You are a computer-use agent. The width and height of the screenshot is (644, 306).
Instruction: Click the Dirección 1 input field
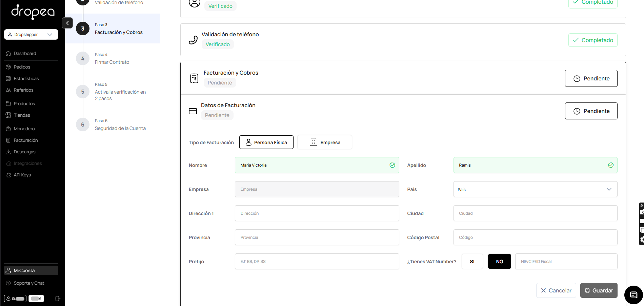coord(317,213)
